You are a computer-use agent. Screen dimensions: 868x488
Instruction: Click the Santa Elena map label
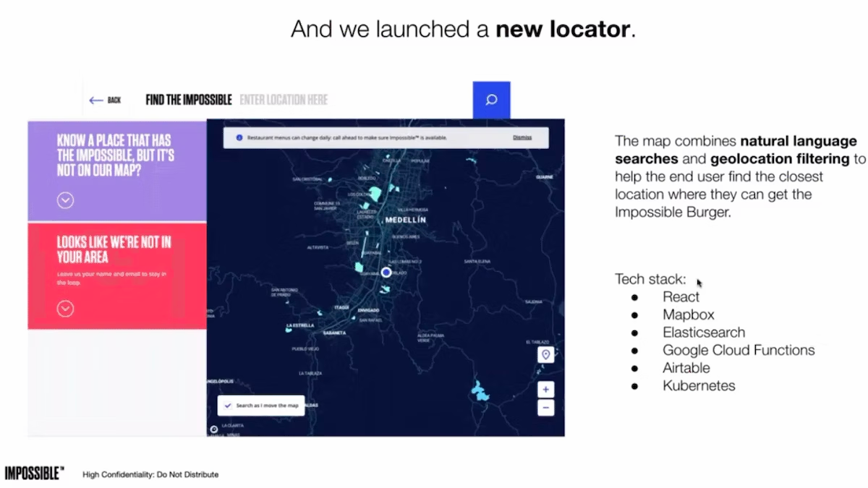click(477, 261)
